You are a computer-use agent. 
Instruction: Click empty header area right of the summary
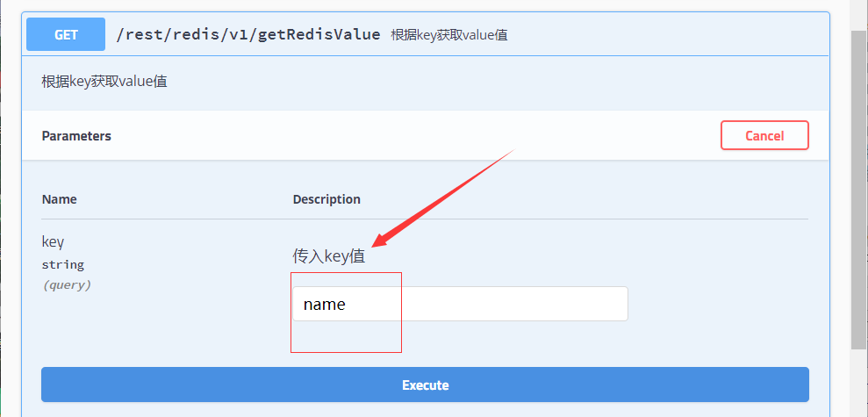(x=667, y=35)
